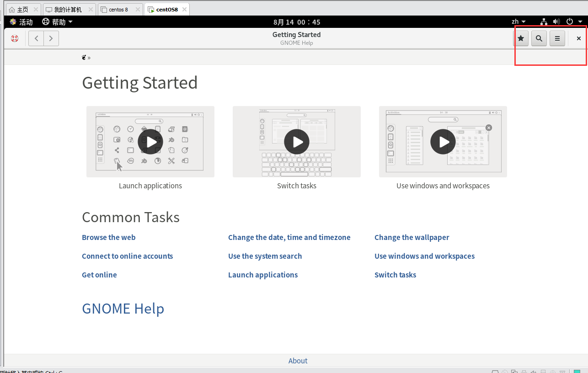
Task: Open Change the wallpaper link
Action: [x=412, y=237]
